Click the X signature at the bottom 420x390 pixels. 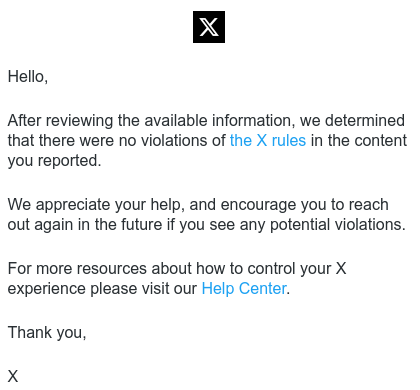pos(13,376)
